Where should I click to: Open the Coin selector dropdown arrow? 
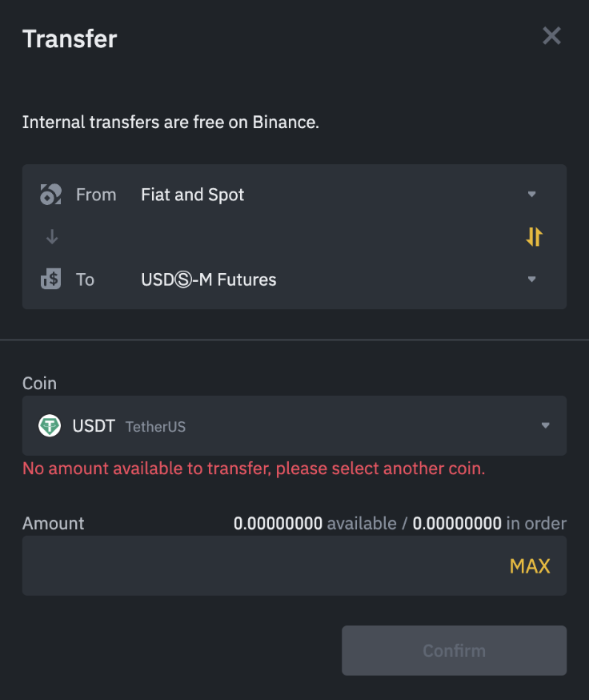(545, 426)
